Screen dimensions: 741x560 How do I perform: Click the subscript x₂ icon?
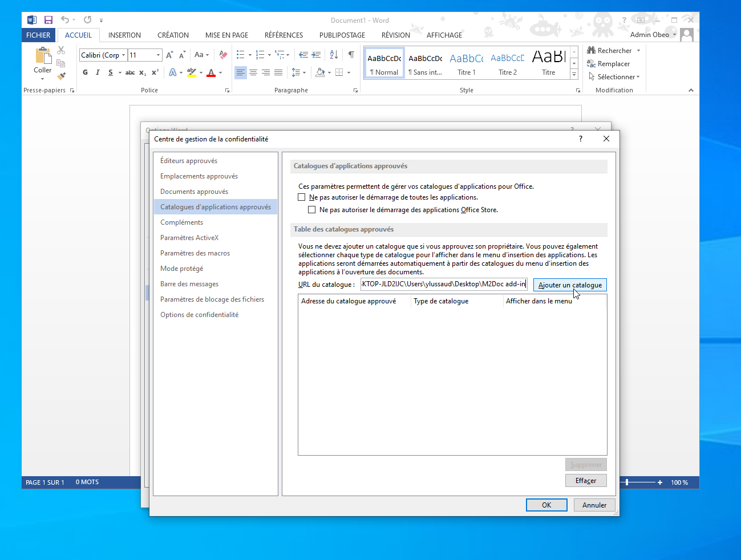pyautogui.click(x=143, y=72)
